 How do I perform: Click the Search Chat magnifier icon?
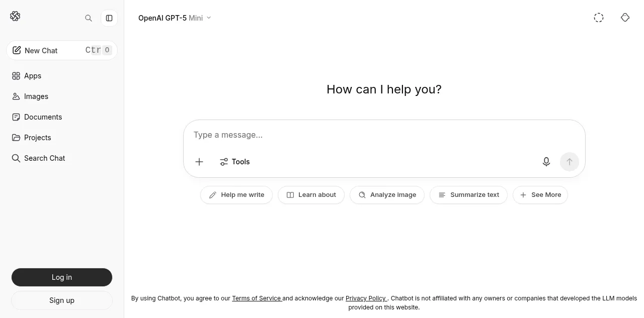tap(16, 158)
